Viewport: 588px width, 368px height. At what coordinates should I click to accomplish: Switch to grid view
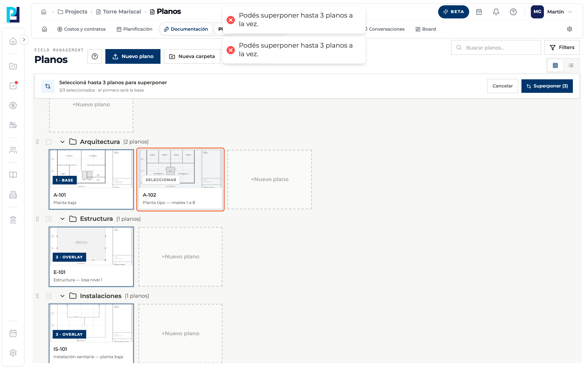(555, 65)
